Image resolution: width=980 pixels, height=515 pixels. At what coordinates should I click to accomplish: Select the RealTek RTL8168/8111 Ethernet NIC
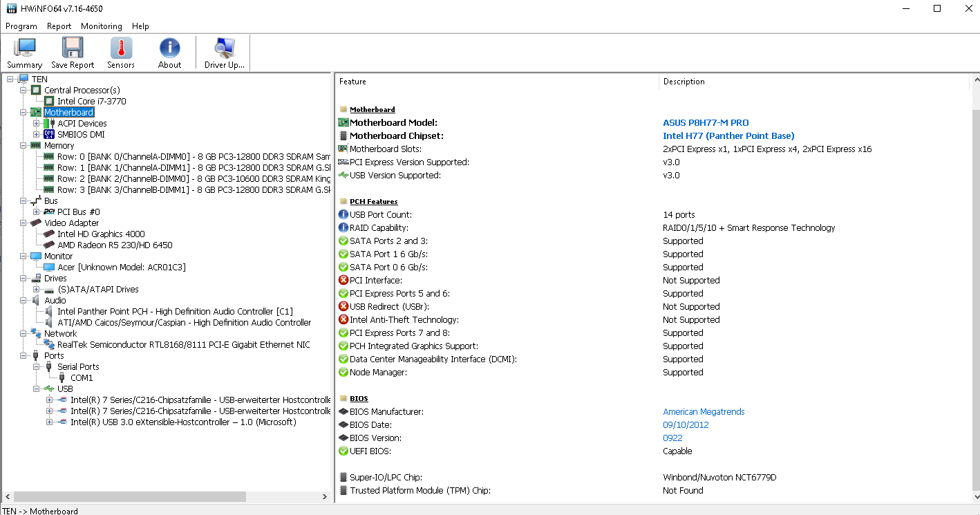[183, 345]
